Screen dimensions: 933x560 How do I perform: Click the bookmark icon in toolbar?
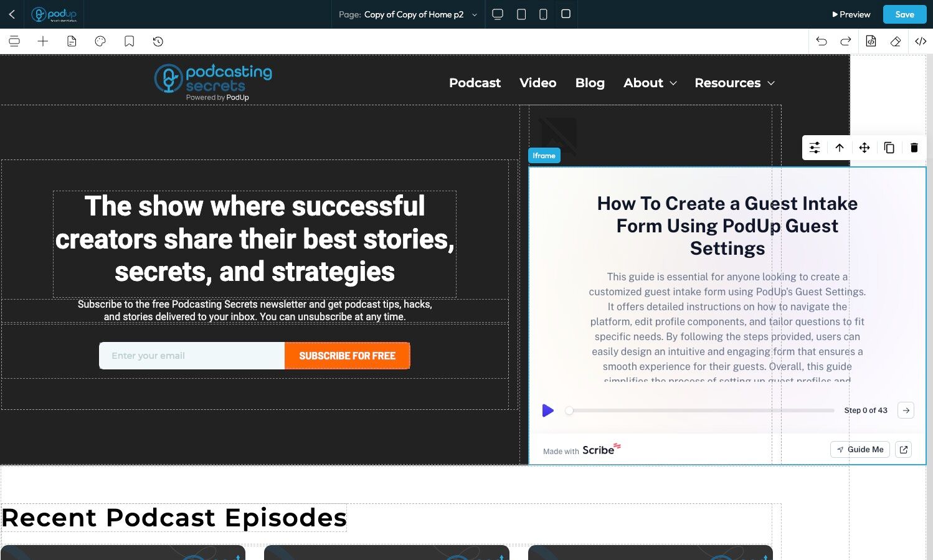130,41
